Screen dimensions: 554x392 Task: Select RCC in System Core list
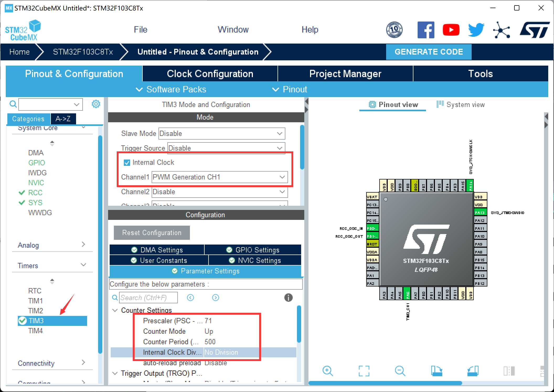pos(35,193)
